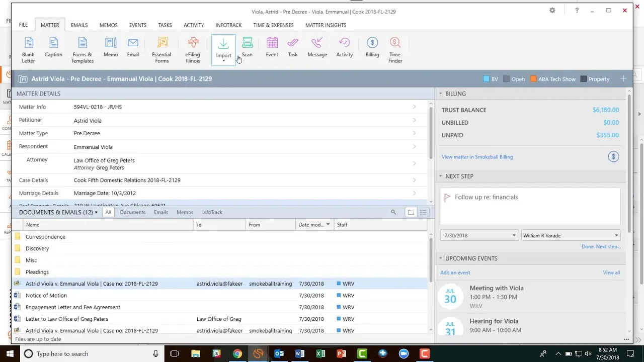Open document search with the magnifier icon
This screenshot has width=644, height=362.
pyautogui.click(x=393, y=212)
